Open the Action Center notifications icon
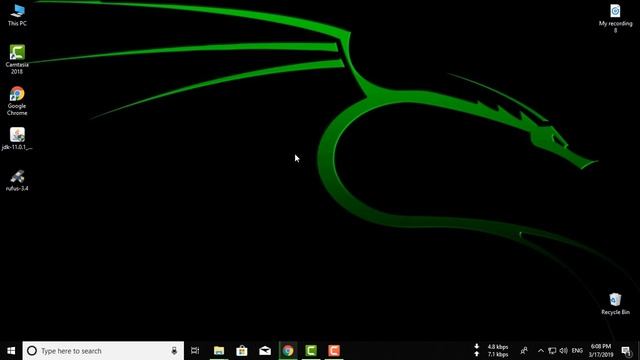 pyautogui.click(x=626, y=351)
